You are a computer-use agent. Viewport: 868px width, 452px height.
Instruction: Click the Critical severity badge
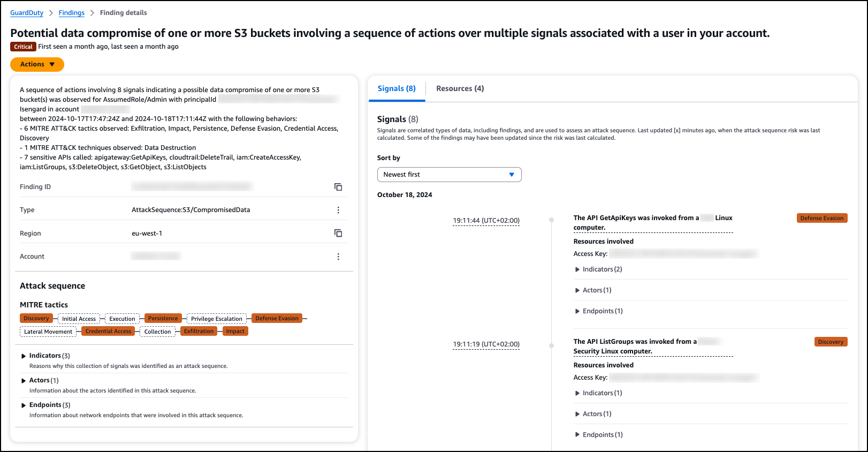point(23,47)
